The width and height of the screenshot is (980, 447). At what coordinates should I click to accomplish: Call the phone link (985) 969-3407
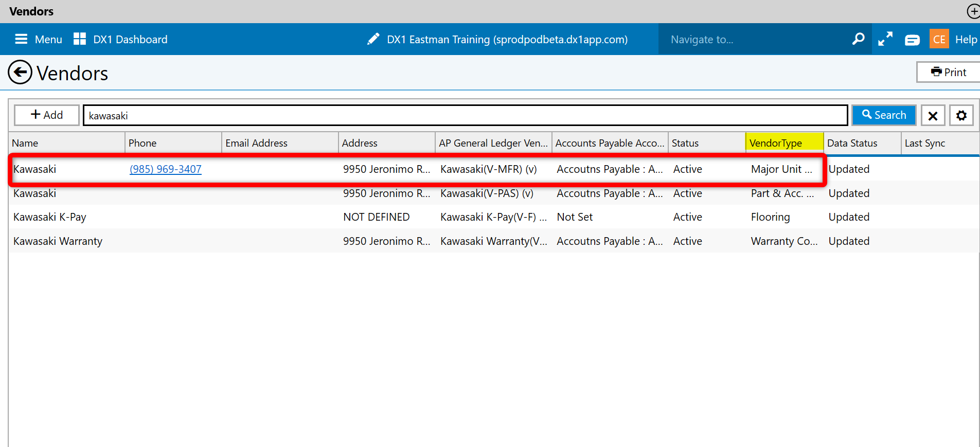tap(166, 169)
